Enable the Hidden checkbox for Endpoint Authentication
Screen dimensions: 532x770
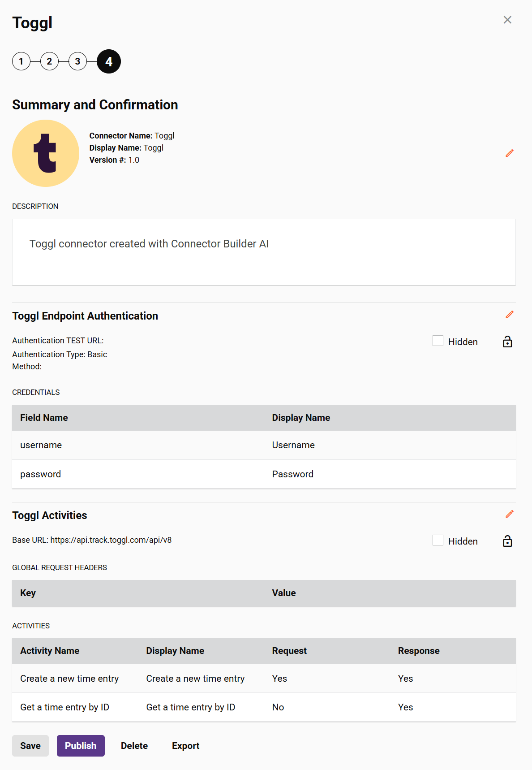(x=438, y=341)
